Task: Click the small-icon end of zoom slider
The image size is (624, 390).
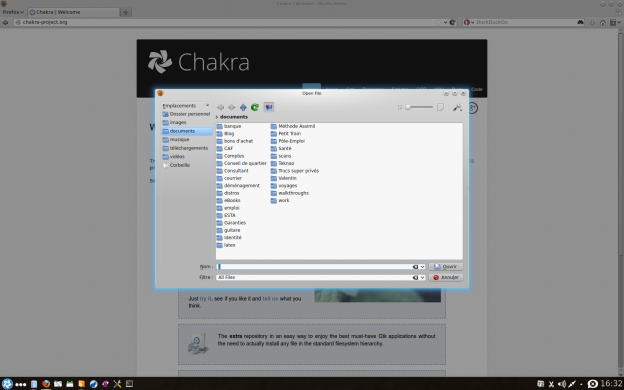Action: [x=400, y=107]
